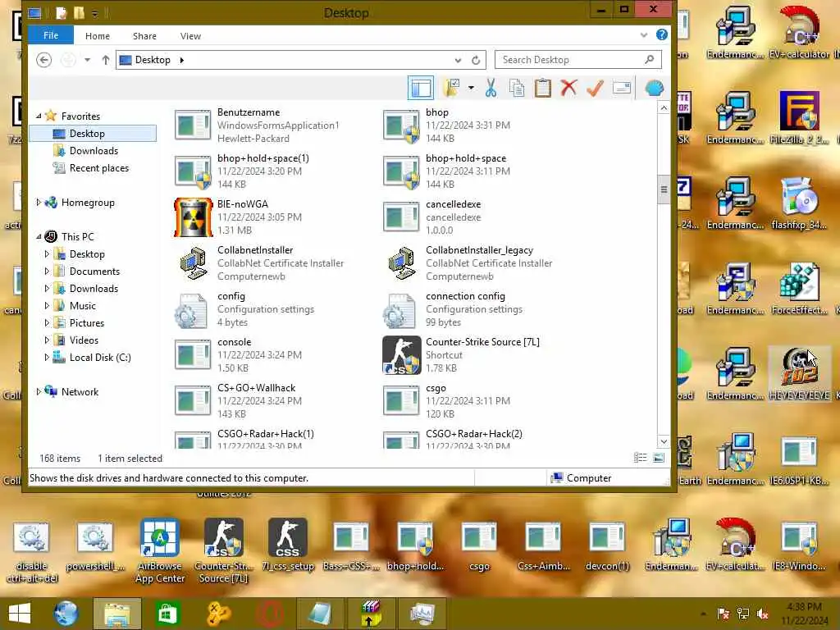Expand the Documents tree node
Image resolution: width=840 pixels, height=630 pixels.
(47, 271)
